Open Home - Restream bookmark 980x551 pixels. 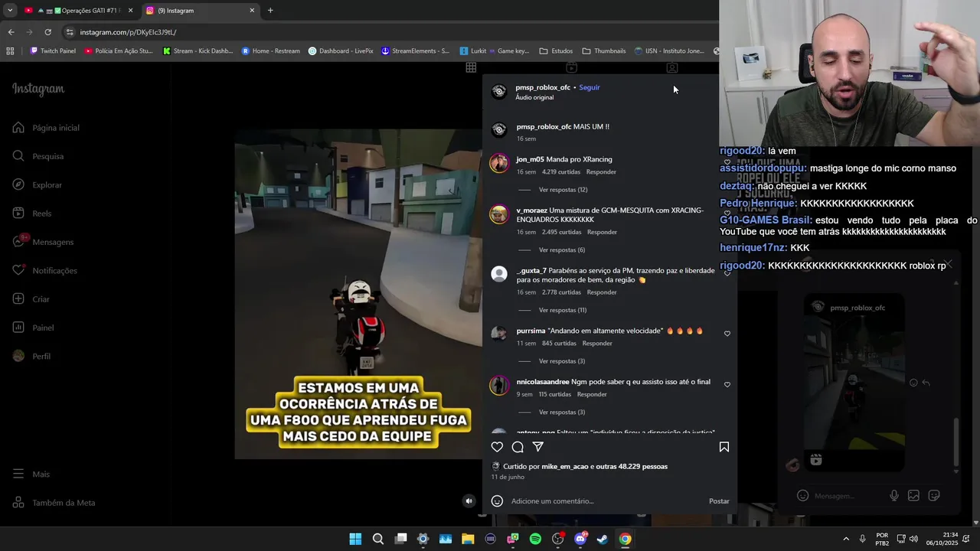coord(270,51)
